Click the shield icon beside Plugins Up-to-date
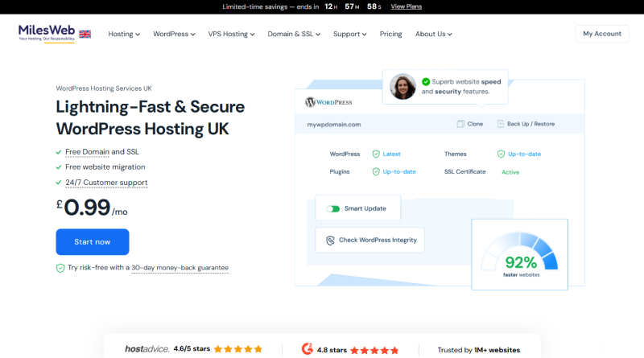This screenshot has height=358, width=644. click(376, 171)
